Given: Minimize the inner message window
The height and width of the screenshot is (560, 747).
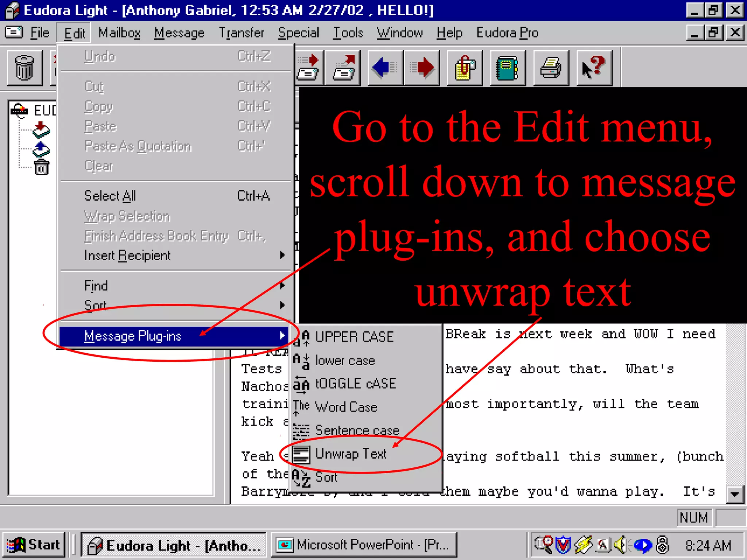Looking at the screenshot, I should (x=695, y=32).
